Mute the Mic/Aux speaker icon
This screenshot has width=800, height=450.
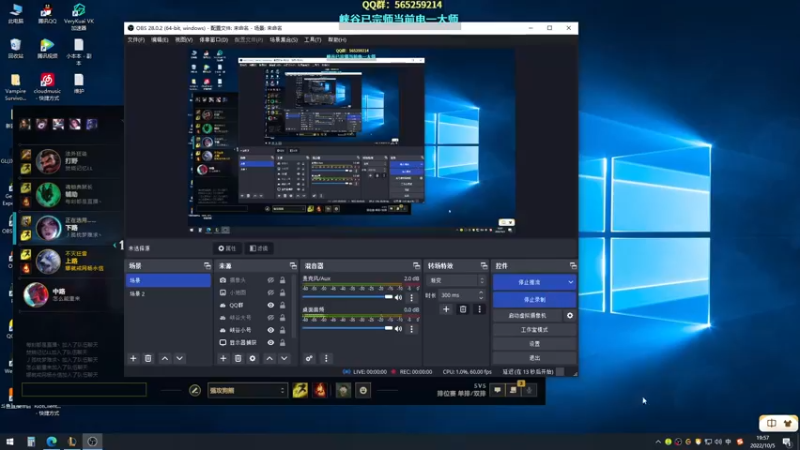(x=398, y=297)
